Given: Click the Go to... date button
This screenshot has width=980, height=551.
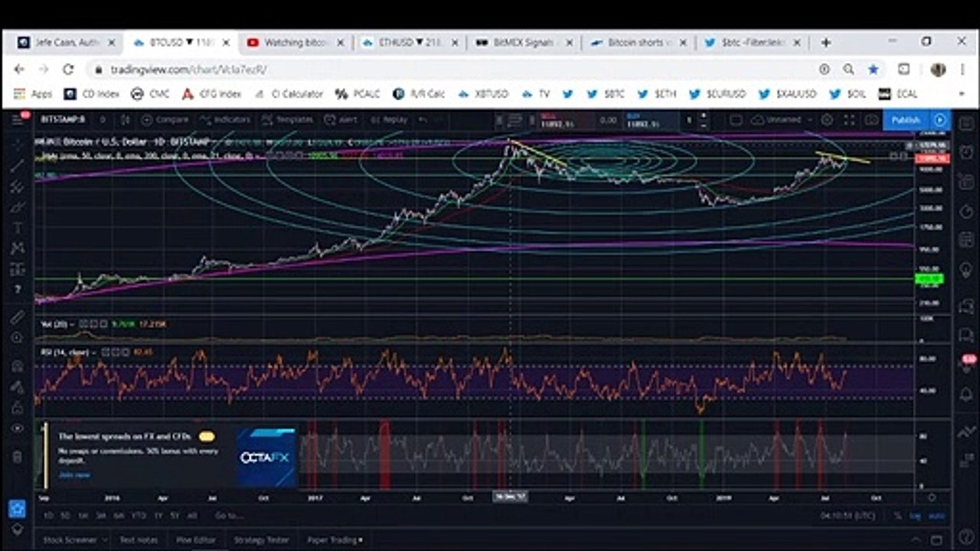Looking at the screenshot, I should tap(229, 516).
